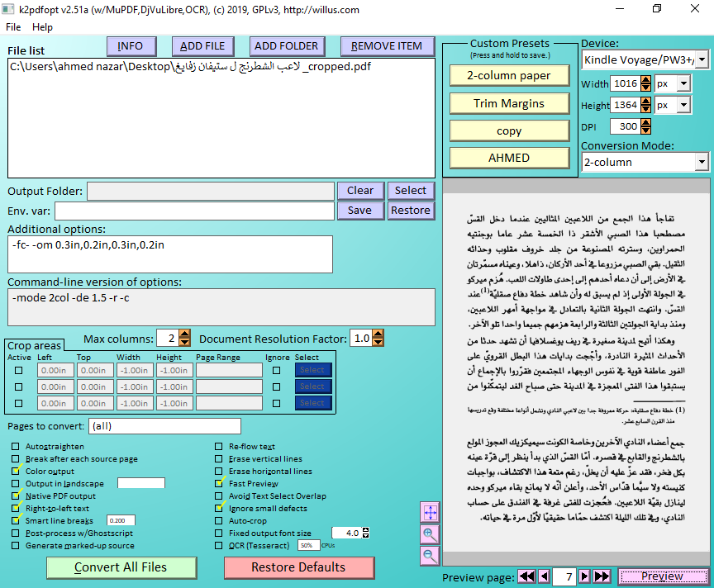Toggle Ignore small defects checkbox
714x588 pixels.
coord(219,508)
